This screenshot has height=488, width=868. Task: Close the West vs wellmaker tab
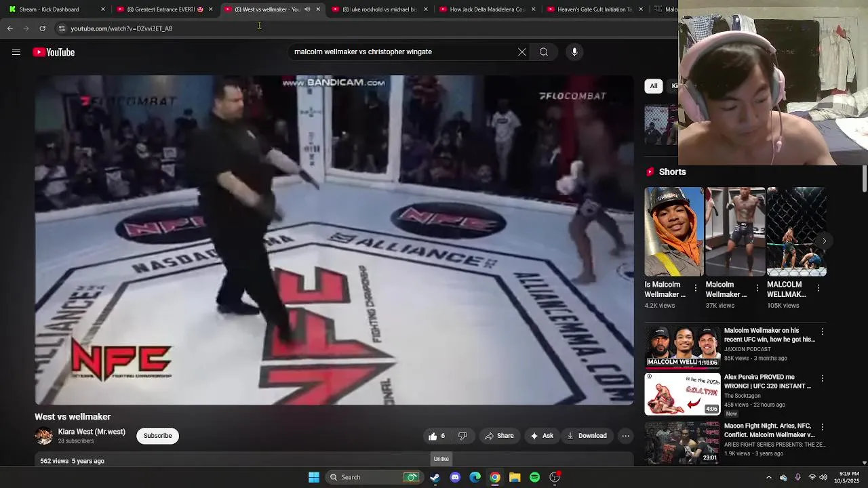click(x=318, y=9)
